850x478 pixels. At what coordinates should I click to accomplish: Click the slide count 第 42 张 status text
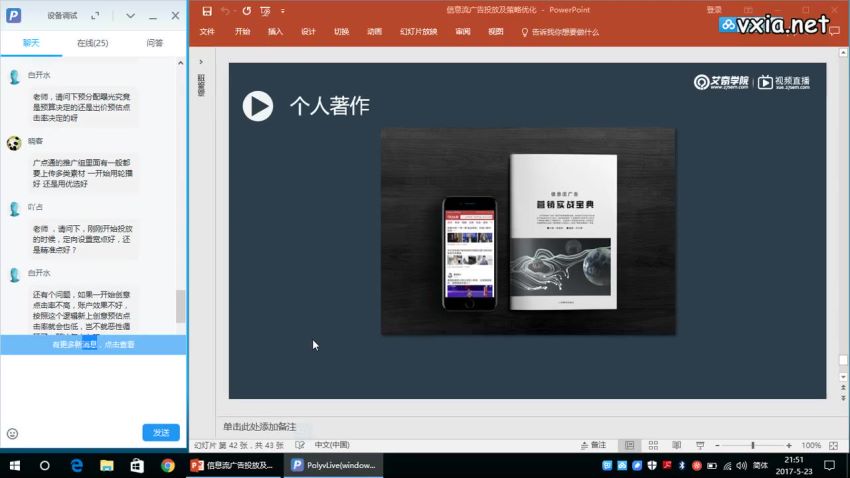point(239,445)
